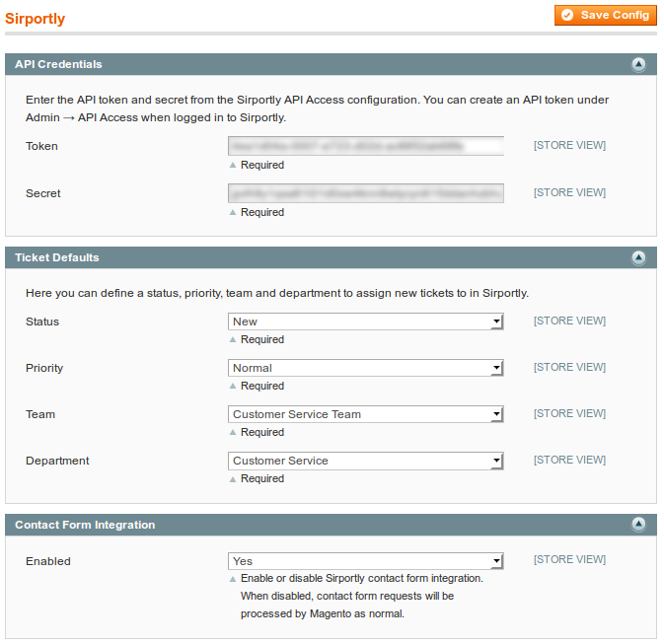Click the Department field label
This screenshot has width=664, height=644.
(57, 461)
